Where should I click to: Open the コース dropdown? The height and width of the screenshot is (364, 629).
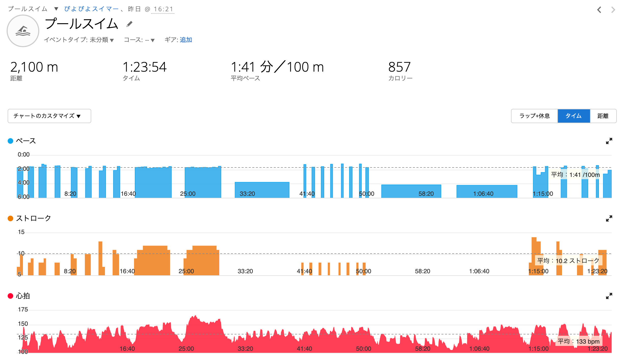tap(150, 40)
